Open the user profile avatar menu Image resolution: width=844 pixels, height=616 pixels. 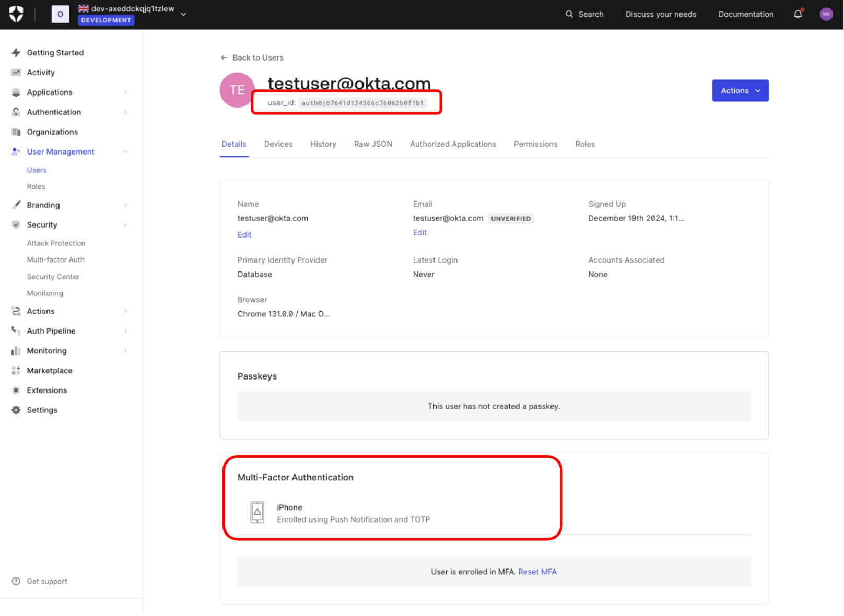tap(826, 14)
